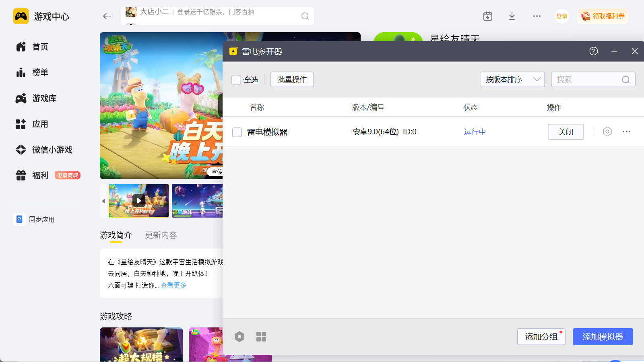Open the 游戏中心 logo icon
The width and height of the screenshot is (644, 362).
(x=21, y=16)
